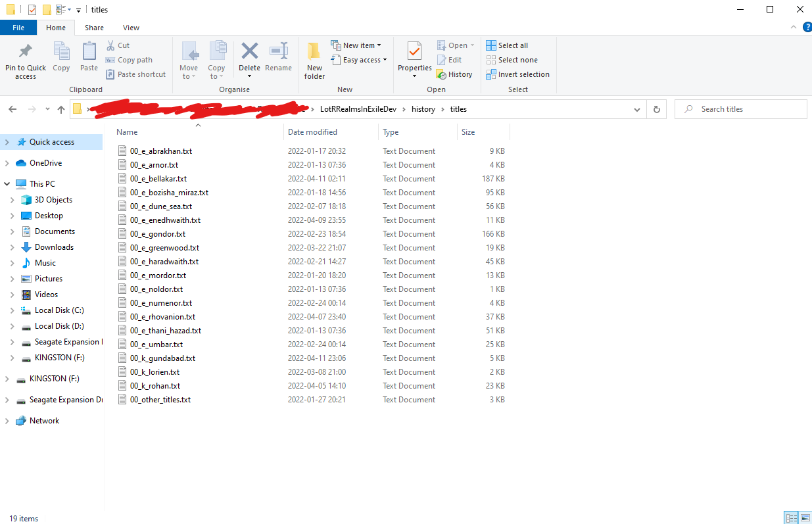
Task: Expand the Local Disk (D:) node
Action: pos(12,326)
